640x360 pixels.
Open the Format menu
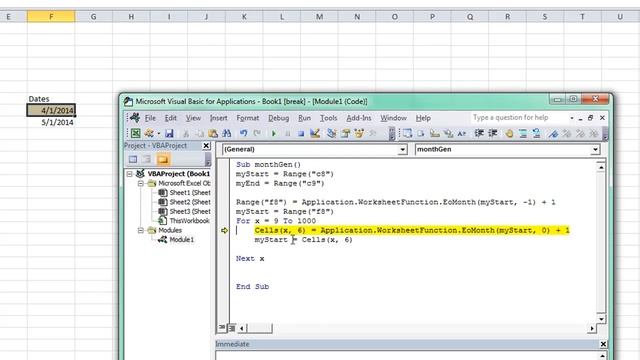tap(247, 118)
